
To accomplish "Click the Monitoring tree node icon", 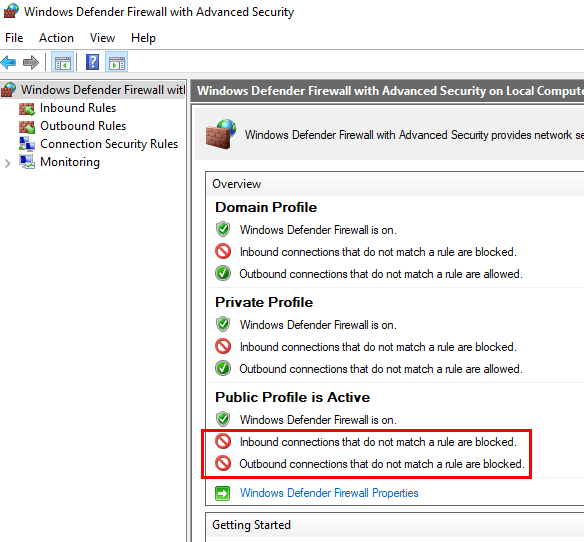I will (27, 162).
